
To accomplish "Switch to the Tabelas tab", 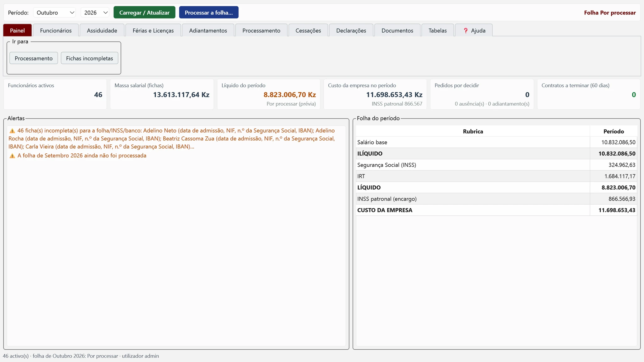I will pyautogui.click(x=437, y=30).
